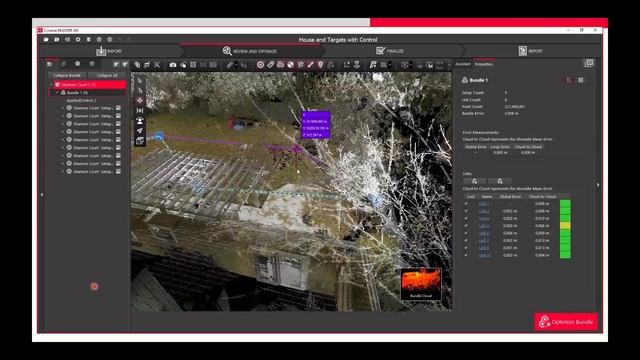Click the map pin toolbar icon
Screen dimensions: 640x360
click(320, 64)
